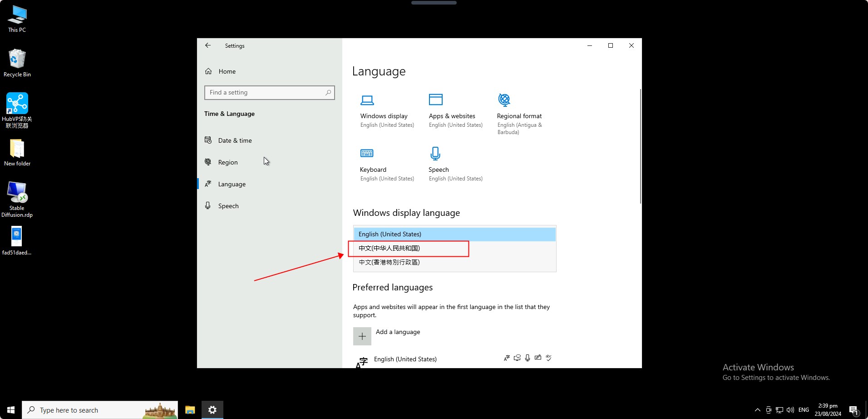Image resolution: width=868 pixels, height=419 pixels.
Task: Show hidden tray icons chevron
Action: (x=757, y=410)
